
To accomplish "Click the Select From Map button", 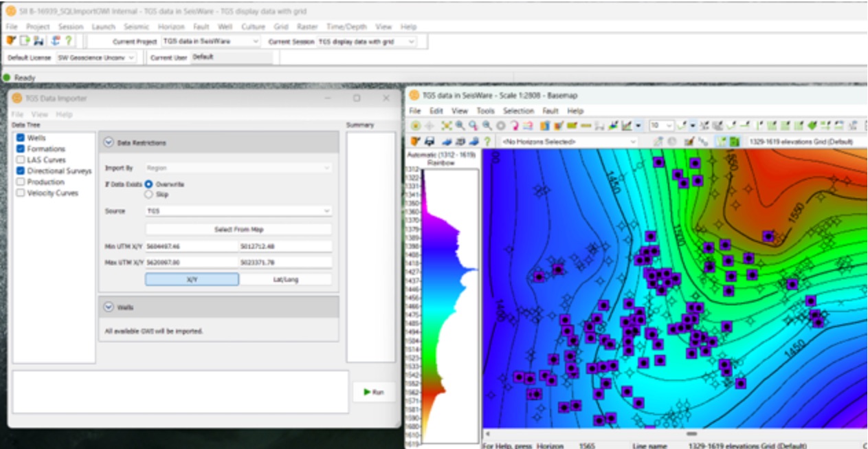I will tap(238, 229).
